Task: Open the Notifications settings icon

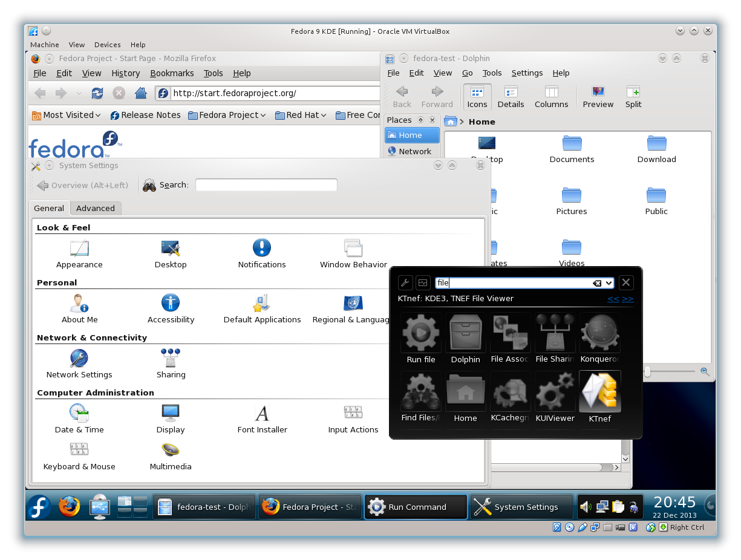Action: [x=261, y=254]
